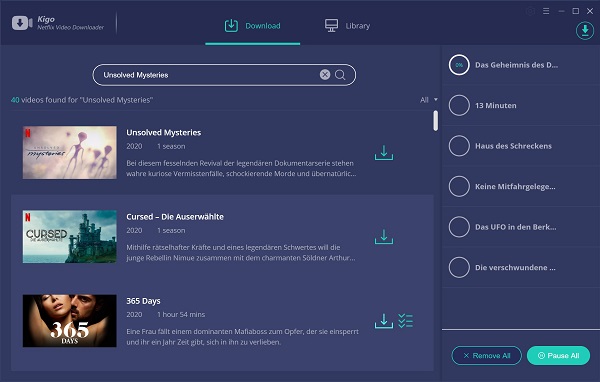This screenshot has width=600, height=382.
Task: Select the Download tab
Action: coord(253,26)
